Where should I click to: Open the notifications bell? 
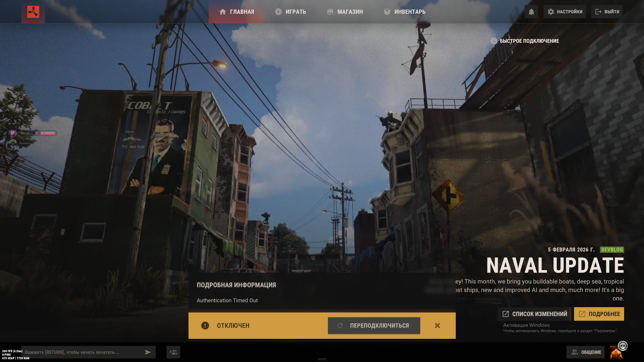click(531, 12)
